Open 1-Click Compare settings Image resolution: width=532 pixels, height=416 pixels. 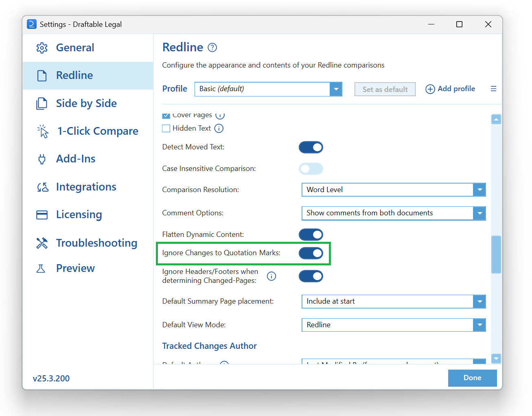tap(88, 131)
